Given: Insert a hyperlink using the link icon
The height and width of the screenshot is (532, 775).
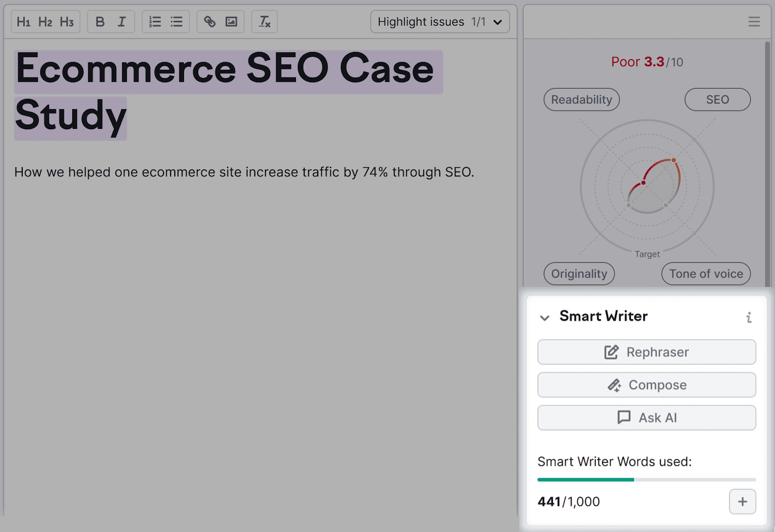Looking at the screenshot, I should 209,21.
